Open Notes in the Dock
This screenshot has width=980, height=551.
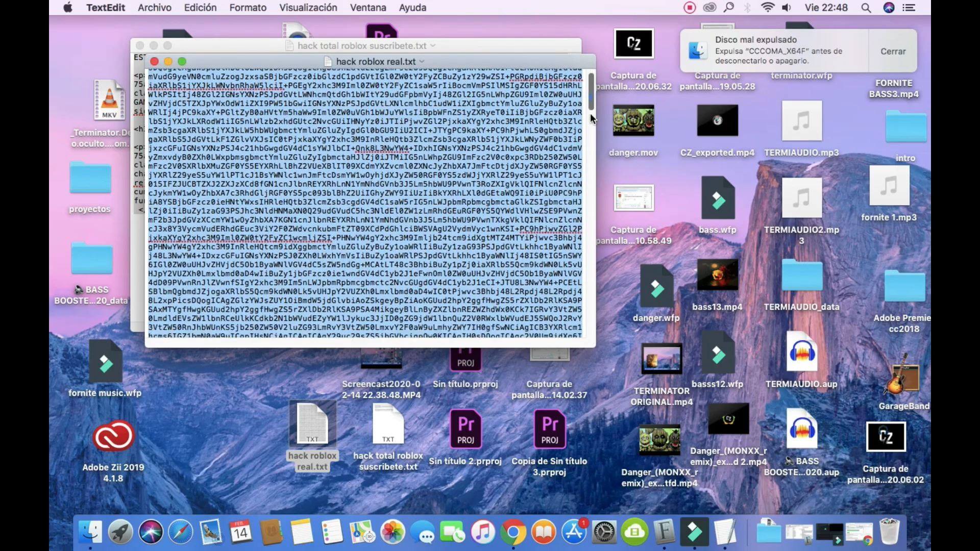tap(302, 533)
